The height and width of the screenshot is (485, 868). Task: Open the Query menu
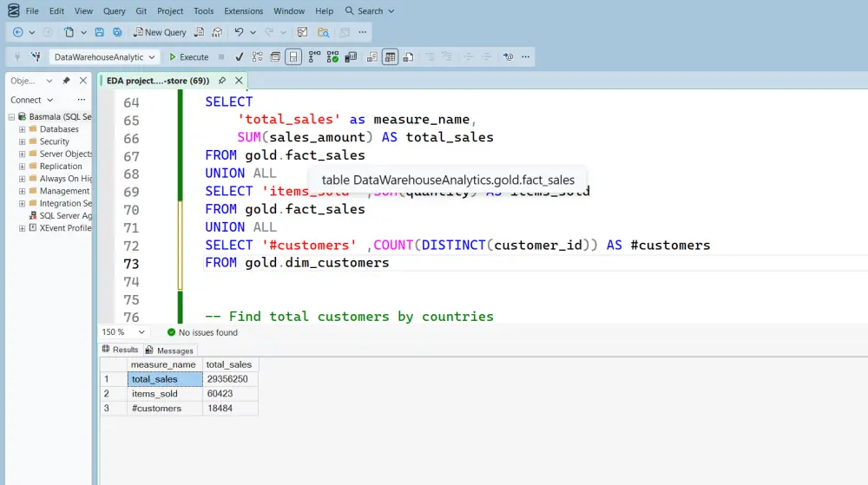[114, 11]
